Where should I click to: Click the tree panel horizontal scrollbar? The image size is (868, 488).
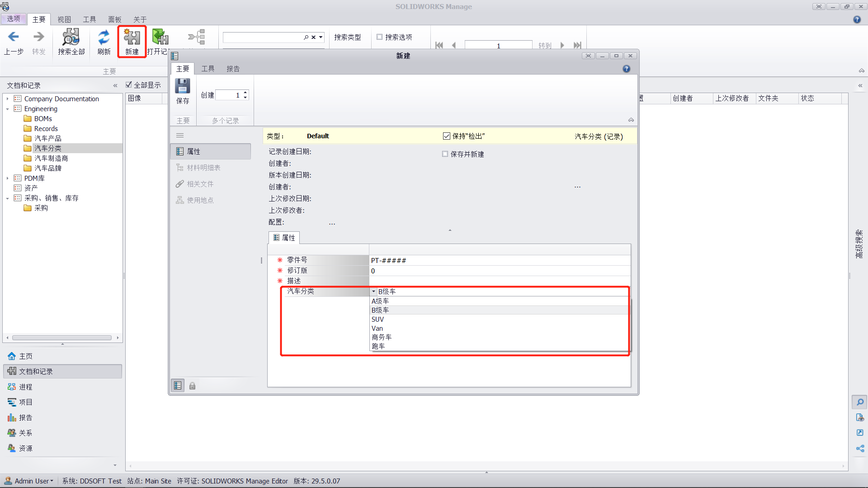pyautogui.click(x=62, y=338)
